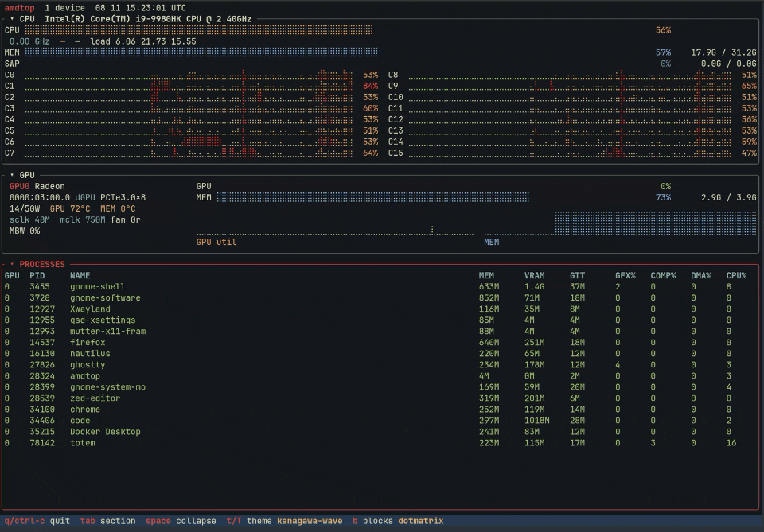764x532 pixels.
Task: Select the code process row
Action: coord(381,421)
